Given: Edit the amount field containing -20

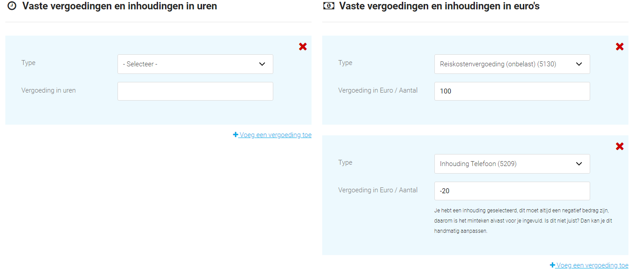Looking at the screenshot, I should 512,191.
